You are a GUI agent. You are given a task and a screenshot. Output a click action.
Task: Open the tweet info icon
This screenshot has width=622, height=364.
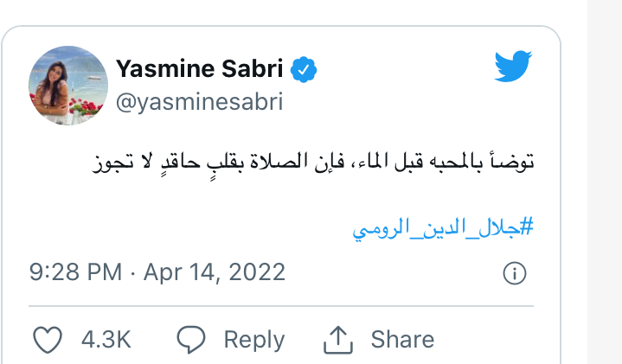coord(514,273)
